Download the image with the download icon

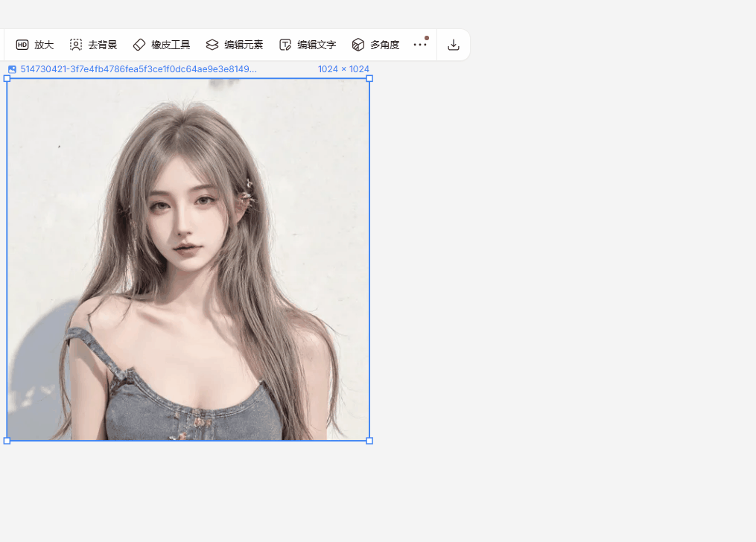[x=454, y=45]
